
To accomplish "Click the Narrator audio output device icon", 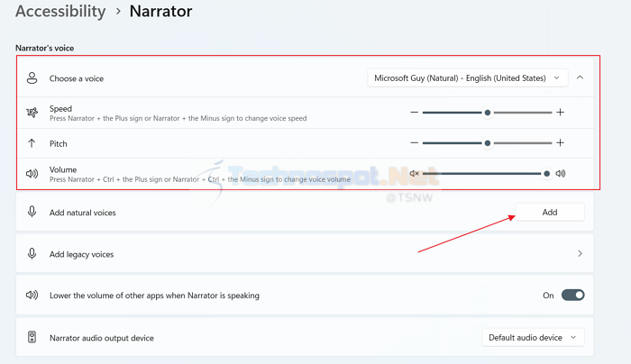I will click(x=32, y=337).
